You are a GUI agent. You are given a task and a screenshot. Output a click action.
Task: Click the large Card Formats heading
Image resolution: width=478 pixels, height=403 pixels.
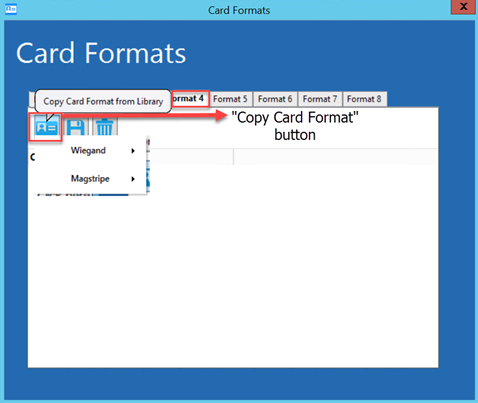101,53
